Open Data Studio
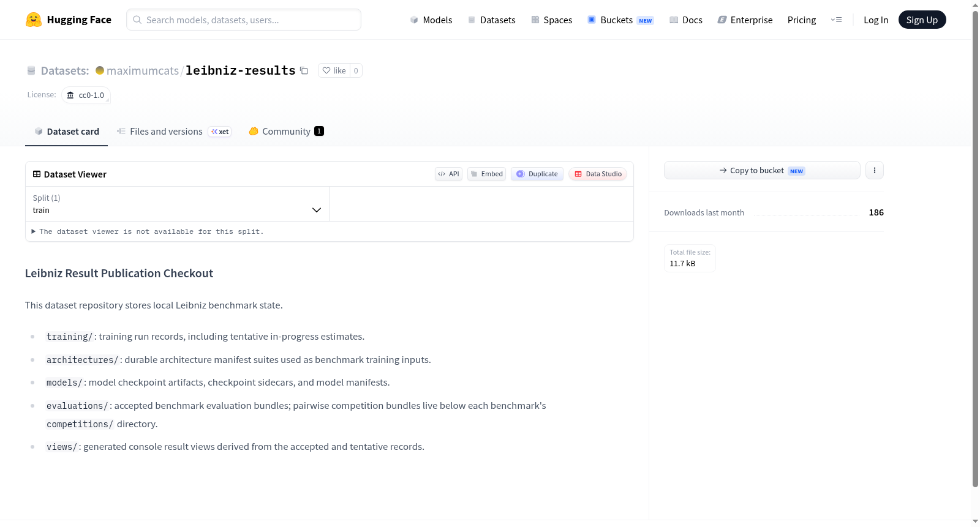 [598, 174]
